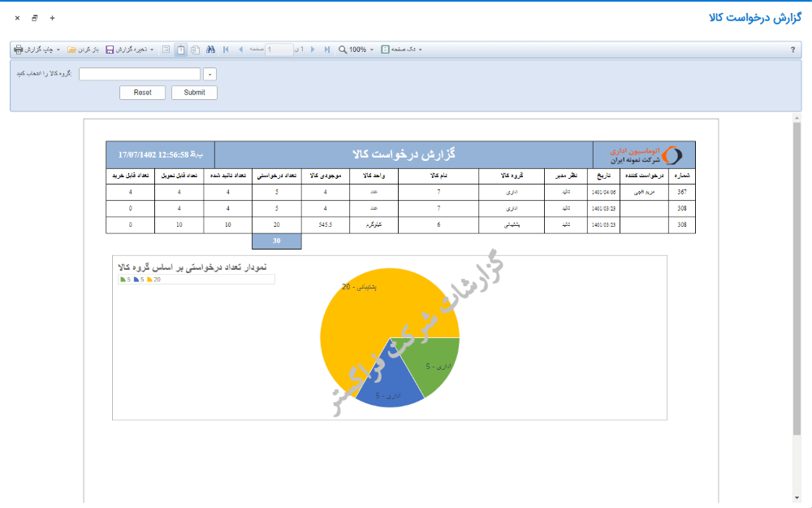Jump to the last page icon
The height and width of the screenshot is (508, 812).
click(x=327, y=49)
